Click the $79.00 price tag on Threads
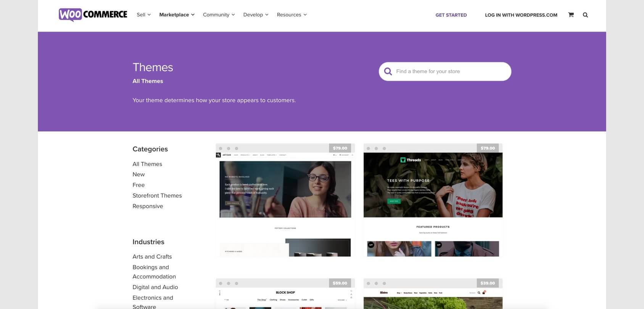644x309 pixels. click(488, 148)
